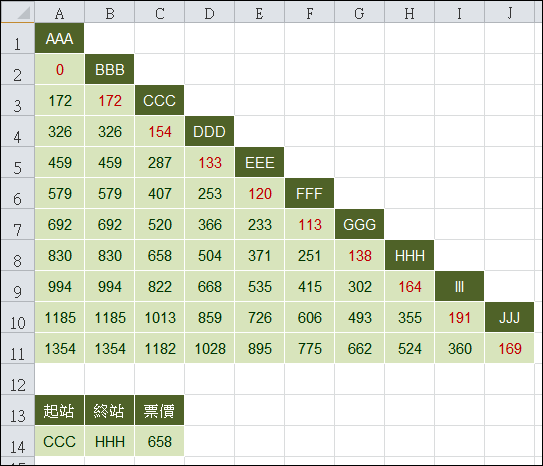The image size is (543, 466).
Task: Click the red 0 cell
Action: (x=60, y=69)
